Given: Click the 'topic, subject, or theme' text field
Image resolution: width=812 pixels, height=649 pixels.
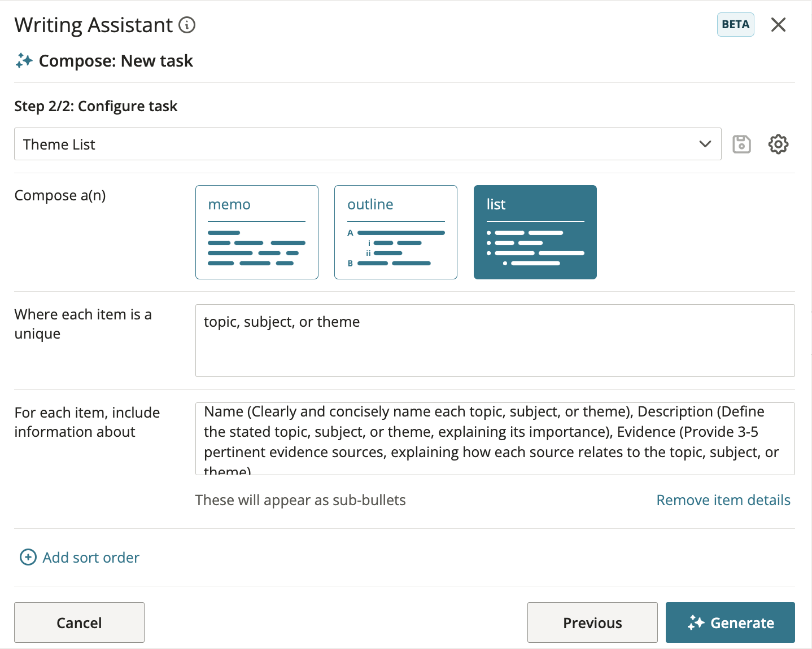Looking at the screenshot, I should 495,340.
